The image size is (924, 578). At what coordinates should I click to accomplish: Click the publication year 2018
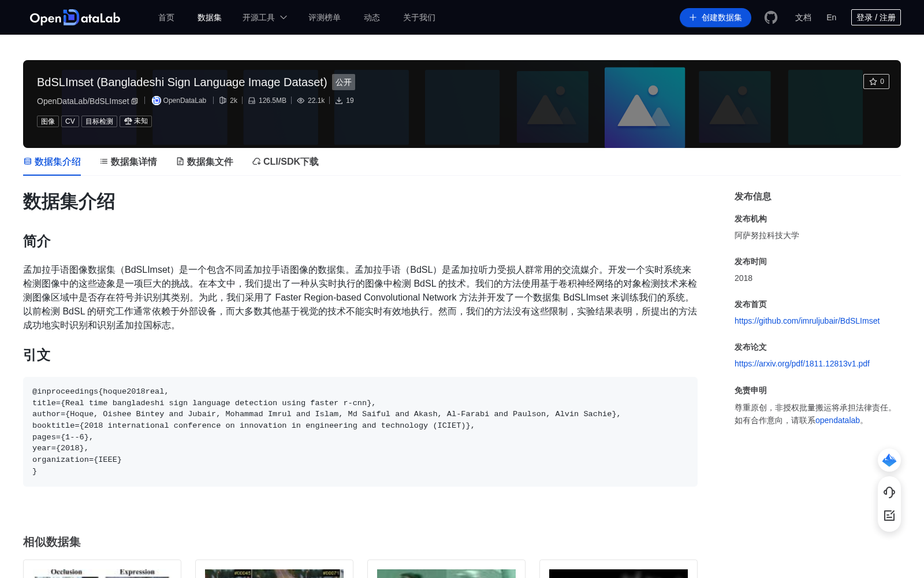743,278
